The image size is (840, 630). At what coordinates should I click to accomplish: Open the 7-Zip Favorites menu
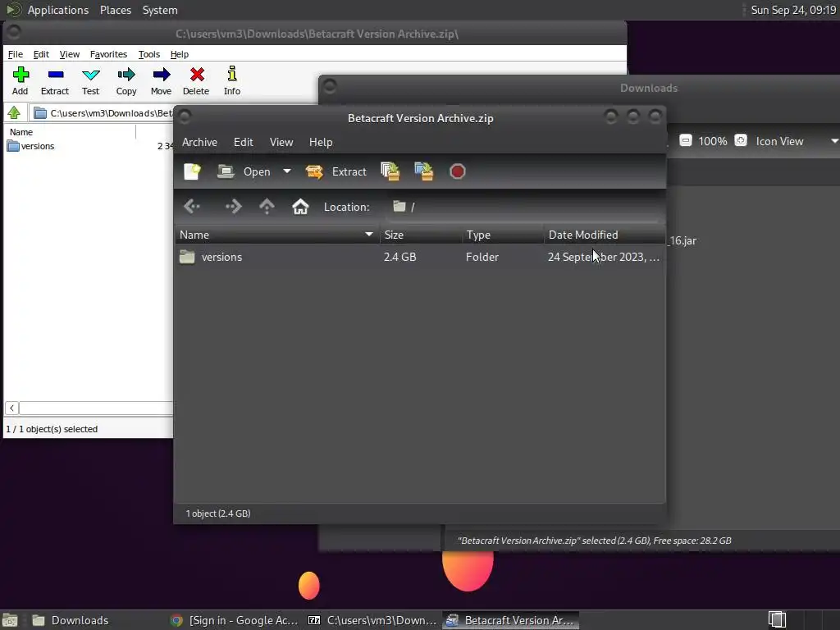click(x=108, y=54)
